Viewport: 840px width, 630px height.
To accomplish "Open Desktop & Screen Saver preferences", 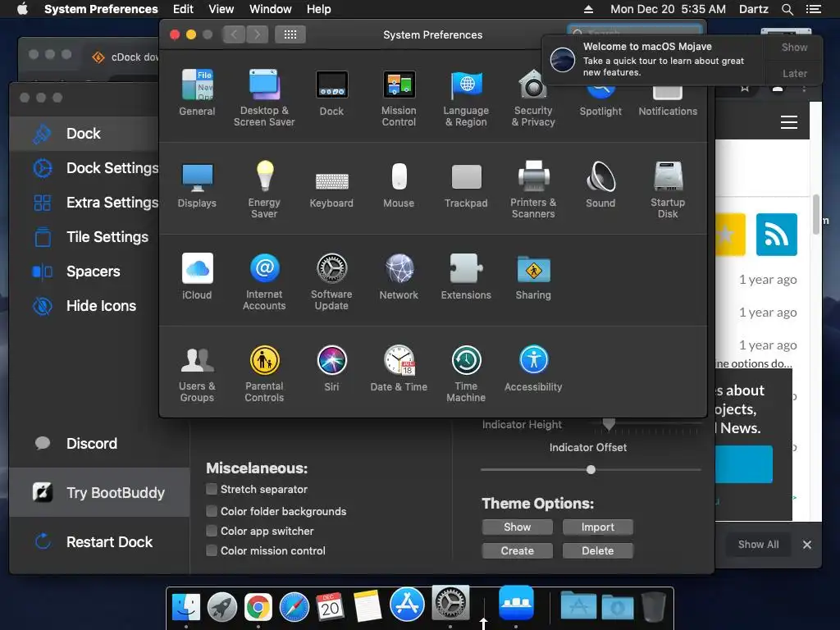I will 264,98.
